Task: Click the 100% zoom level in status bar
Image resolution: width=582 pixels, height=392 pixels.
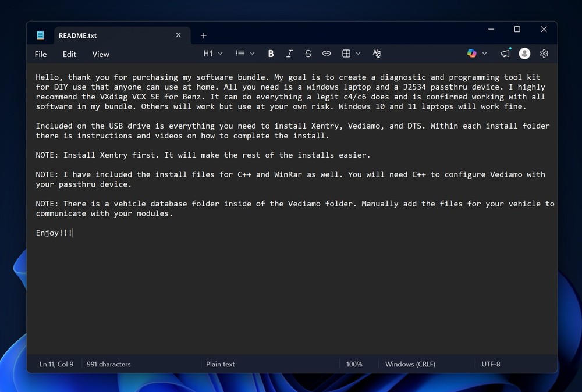Action: (354, 364)
